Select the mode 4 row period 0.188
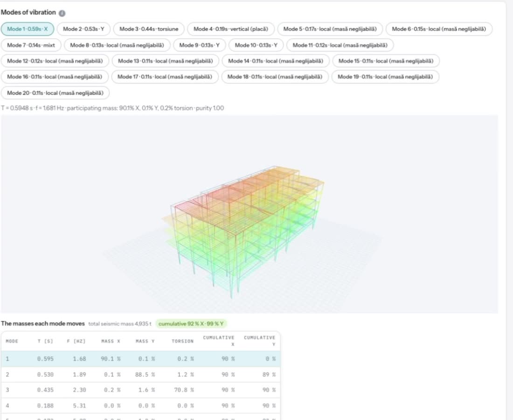 coord(45,406)
